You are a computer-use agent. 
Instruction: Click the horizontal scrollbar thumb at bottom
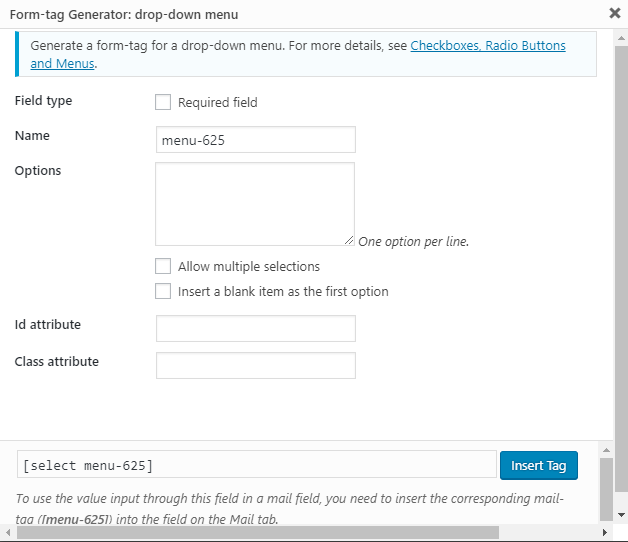[x=300, y=533]
